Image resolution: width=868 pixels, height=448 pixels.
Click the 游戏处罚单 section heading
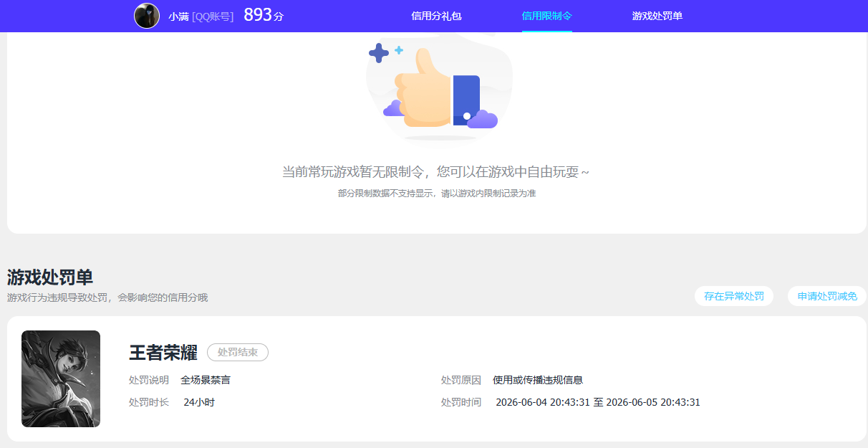pyautogui.click(x=50, y=277)
